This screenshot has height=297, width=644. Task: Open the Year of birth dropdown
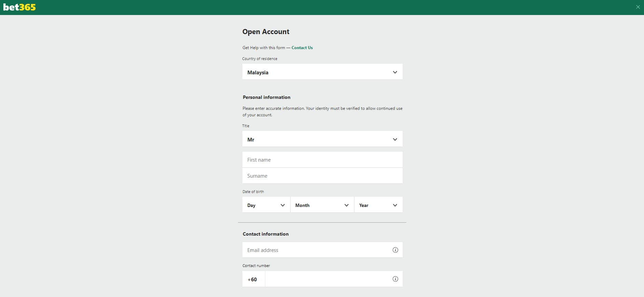378,205
